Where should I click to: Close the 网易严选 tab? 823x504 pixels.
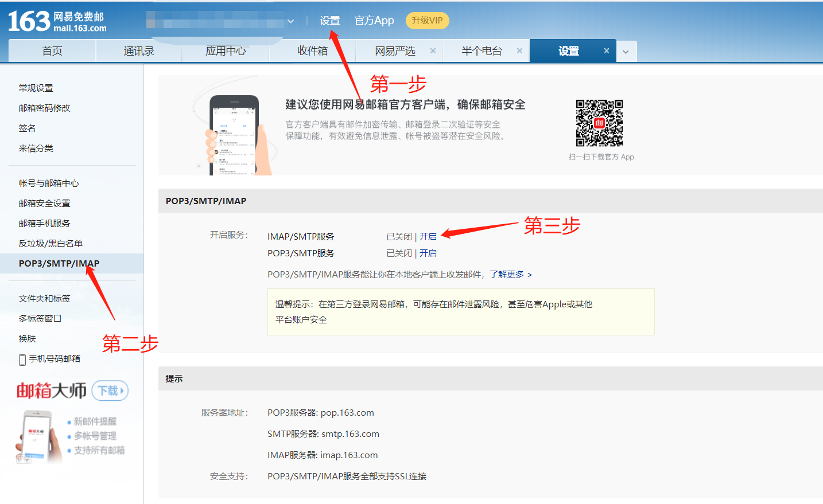tap(433, 50)
